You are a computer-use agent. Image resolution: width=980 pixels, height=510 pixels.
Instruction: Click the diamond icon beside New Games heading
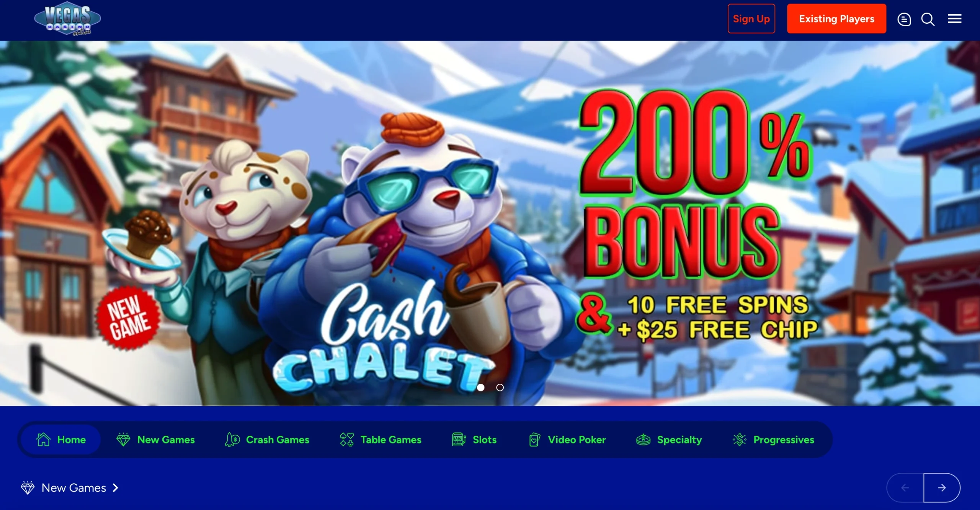tap(28, 488)
